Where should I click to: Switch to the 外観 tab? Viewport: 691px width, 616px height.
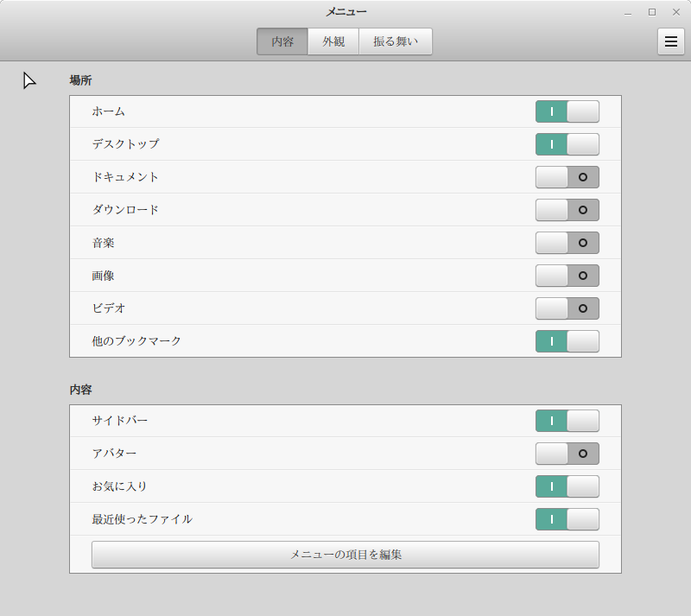(333, 41)
